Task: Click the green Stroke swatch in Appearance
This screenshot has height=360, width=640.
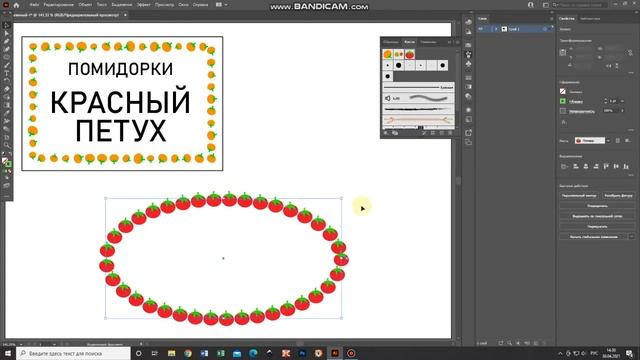Action: [563, 101]
